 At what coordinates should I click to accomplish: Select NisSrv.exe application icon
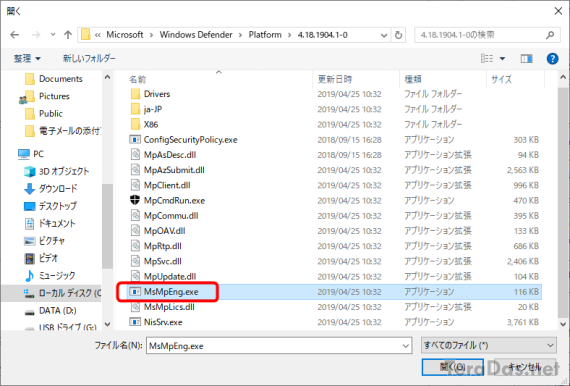pyautogui.click(x=135, y=322)
